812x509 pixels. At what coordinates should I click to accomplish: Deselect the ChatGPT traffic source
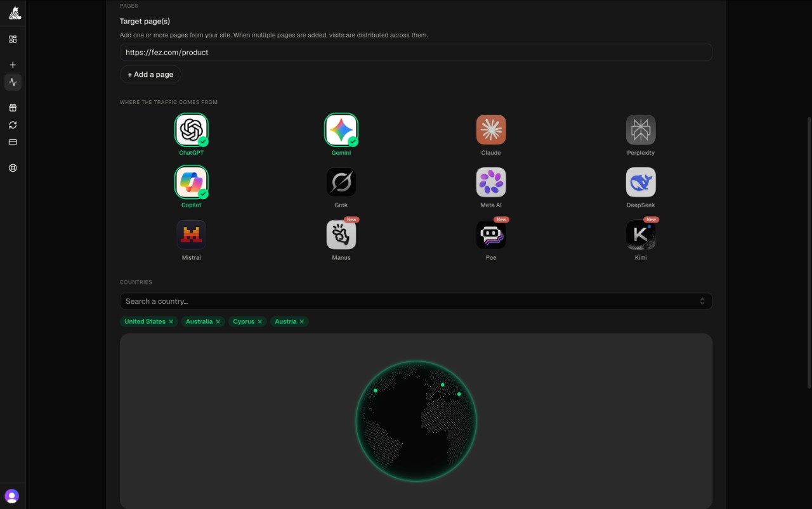[192, 130]
